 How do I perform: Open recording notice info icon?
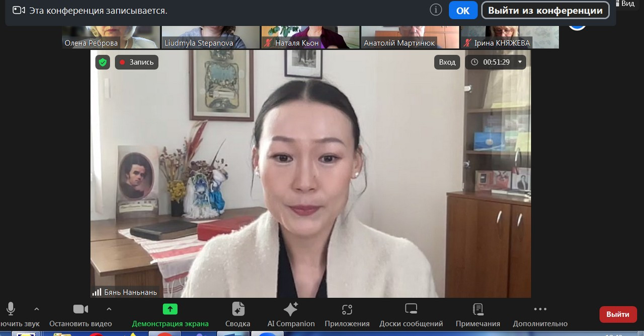pyautogui.click(x=436, y=10)
